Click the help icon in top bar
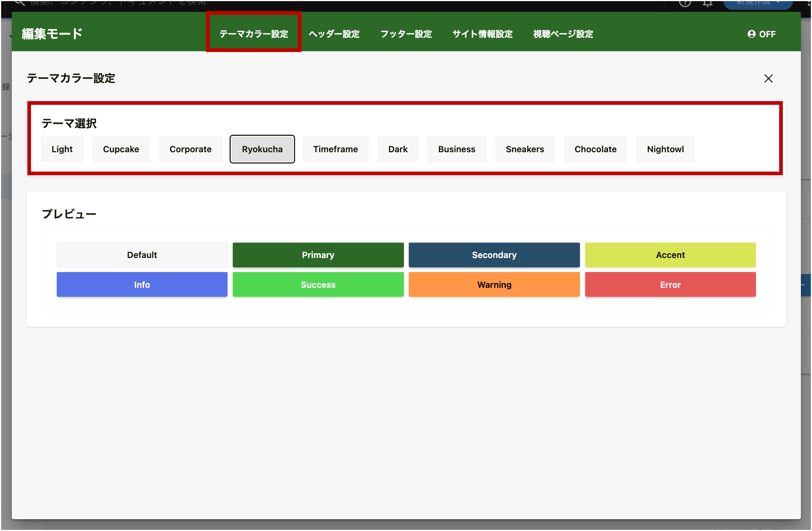This screenshot has width=812, height=531. tap(685, 3)
